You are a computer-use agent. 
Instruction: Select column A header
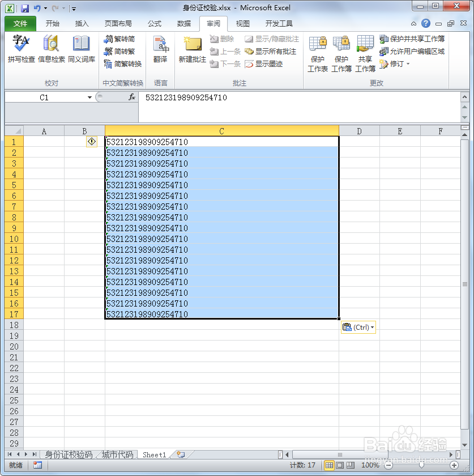pyautogui.click(x=44, y=131)
